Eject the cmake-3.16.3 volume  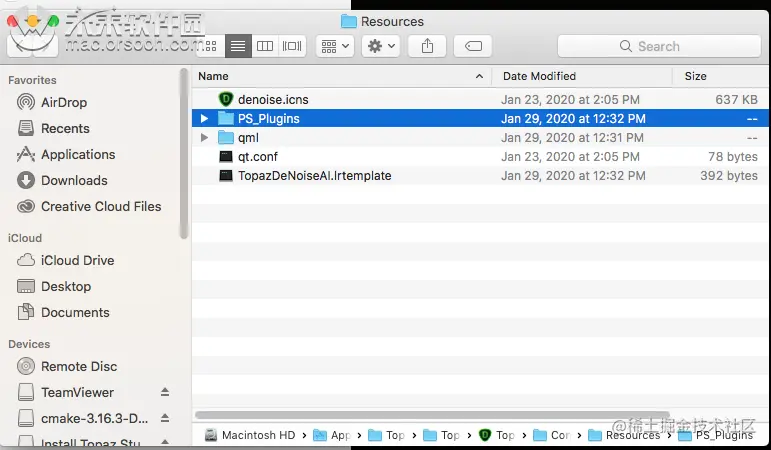click(x=165, y=418)
